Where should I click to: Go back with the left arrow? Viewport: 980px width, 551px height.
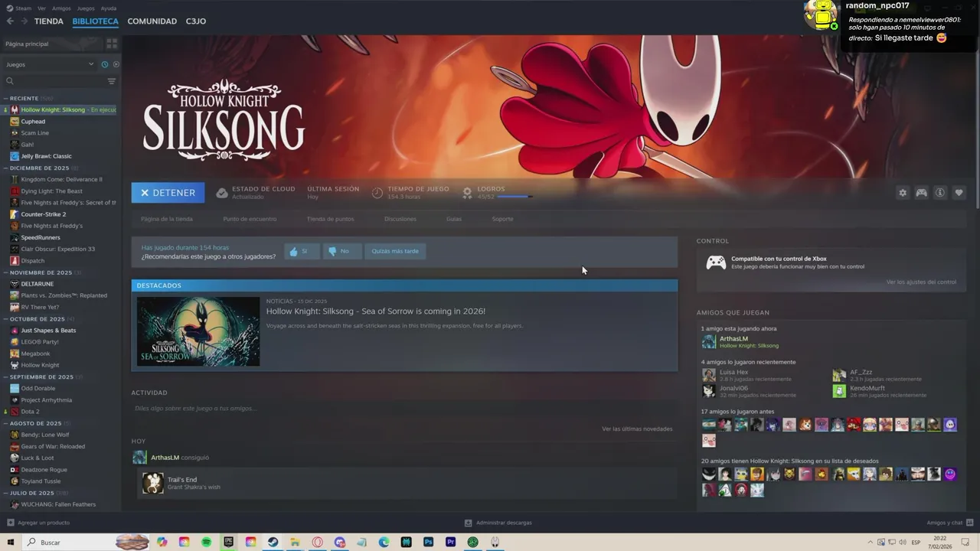[10, 21]
